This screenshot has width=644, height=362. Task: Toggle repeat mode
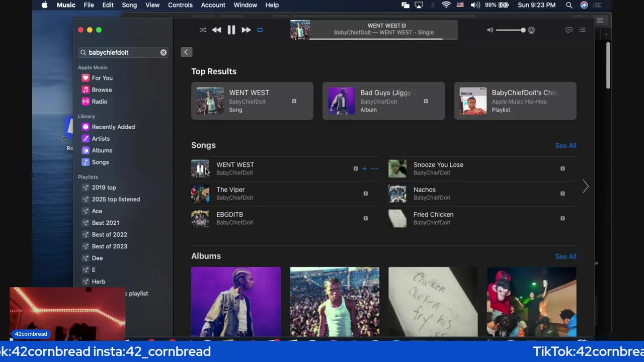[260, 30]
